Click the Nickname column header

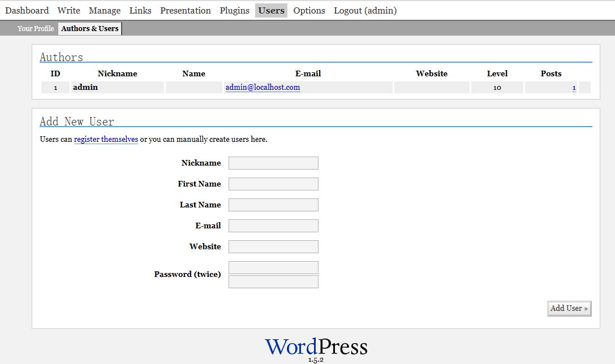[x=117, y=73]
